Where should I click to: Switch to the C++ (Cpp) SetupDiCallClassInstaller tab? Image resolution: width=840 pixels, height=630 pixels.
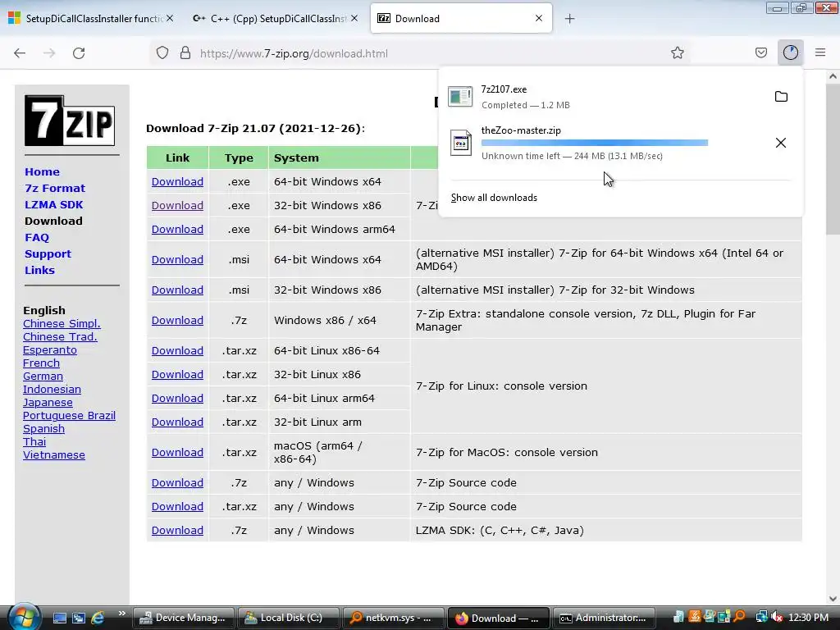(x=275, y=19)
